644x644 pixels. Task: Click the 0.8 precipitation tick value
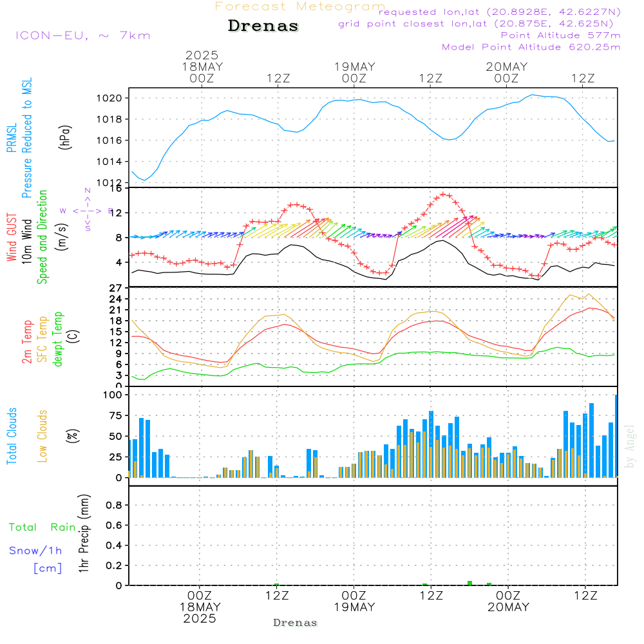pyautogui.click(x=115, y=505)
